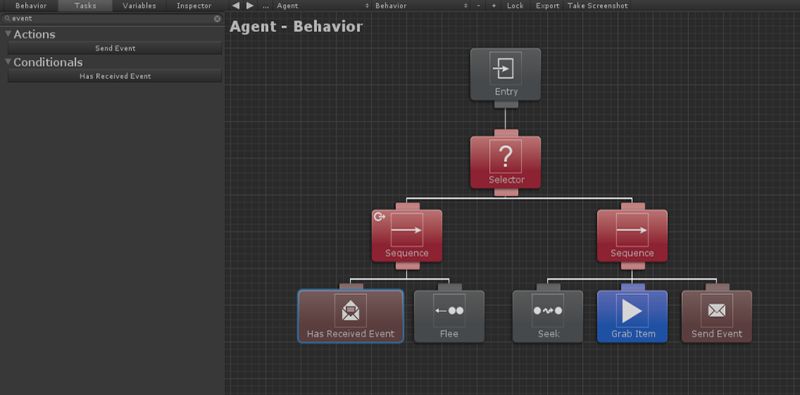Open the Behavior tab

[31, 6]
